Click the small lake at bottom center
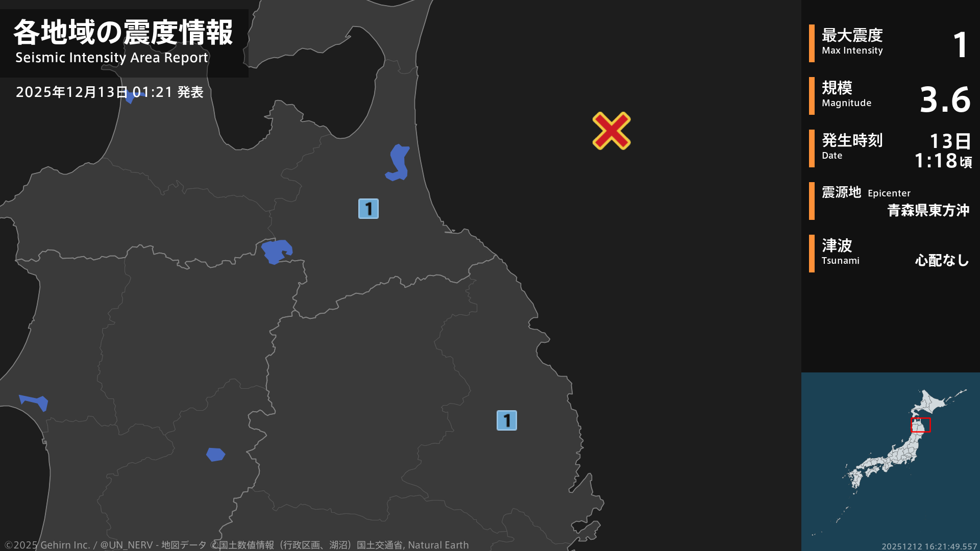980x551 pixels. click(x=215, y=455)
